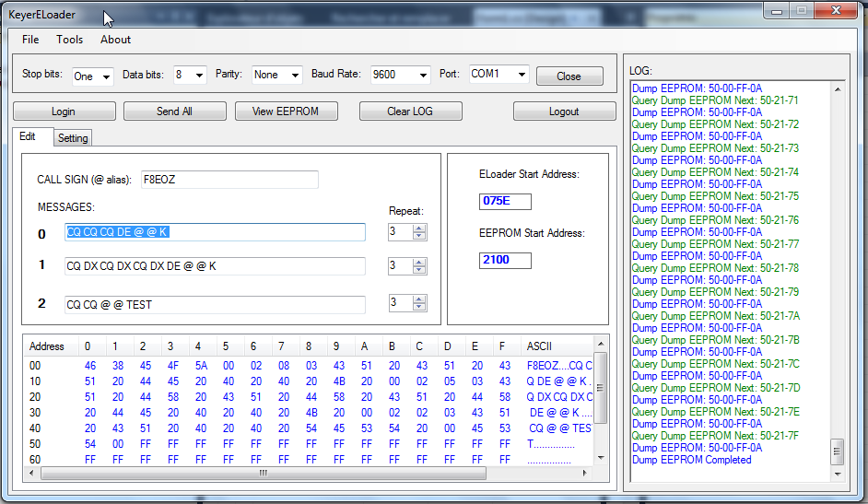Switch to the Setting tab
Image resolution: width=868 pixels, height=504 pixels.
(x=73, y=138)
